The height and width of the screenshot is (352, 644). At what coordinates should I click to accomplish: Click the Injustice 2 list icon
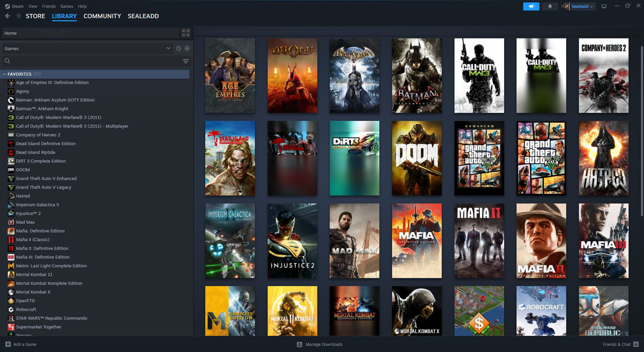tap(11, 214)
